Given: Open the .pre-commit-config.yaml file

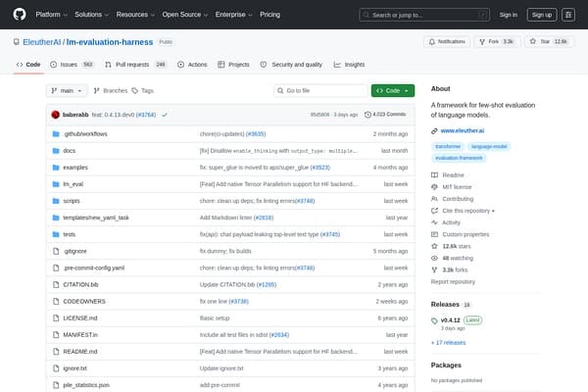Looking at the screenshot, I should point(94,268).
